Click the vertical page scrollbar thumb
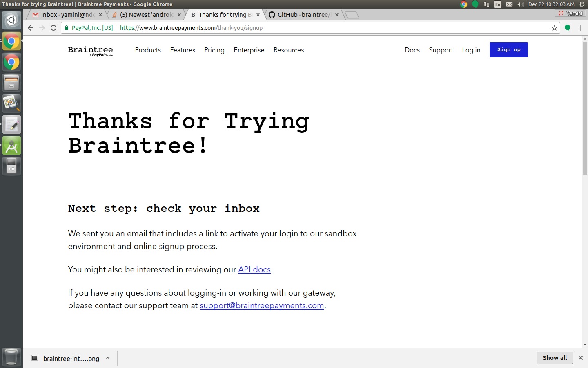Screen dimensions: 588x368 [x=585, y=108]
